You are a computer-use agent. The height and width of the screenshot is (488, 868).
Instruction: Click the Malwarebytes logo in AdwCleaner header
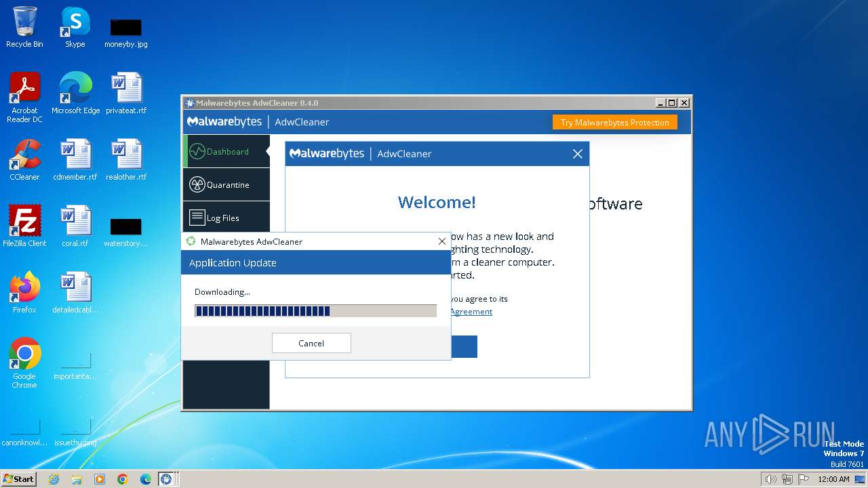(224, 122)
